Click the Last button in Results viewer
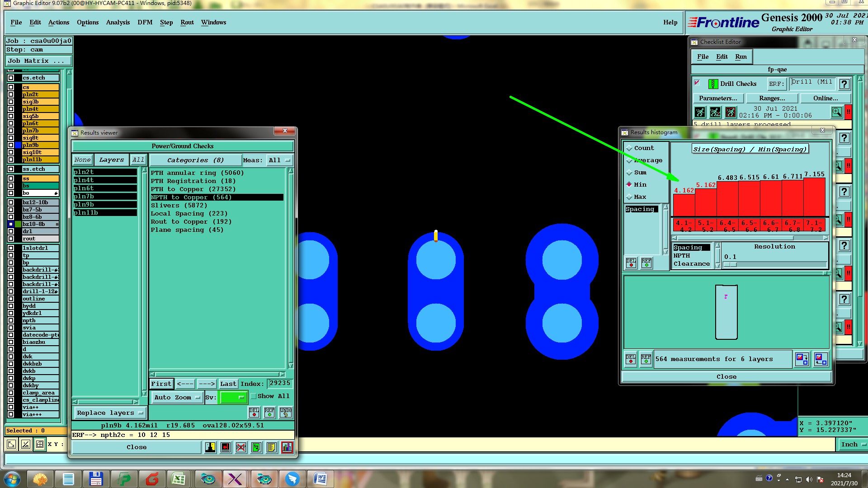Screen dimensions: 868x488 [x=228, y=384]
